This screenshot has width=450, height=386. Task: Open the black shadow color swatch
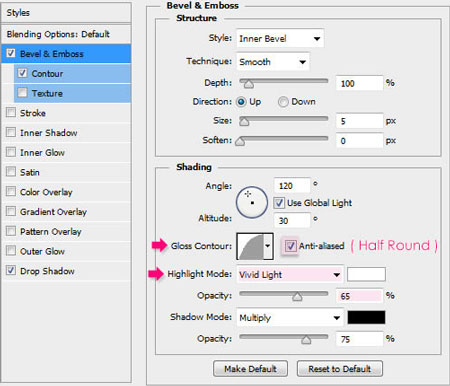(366, 317)
